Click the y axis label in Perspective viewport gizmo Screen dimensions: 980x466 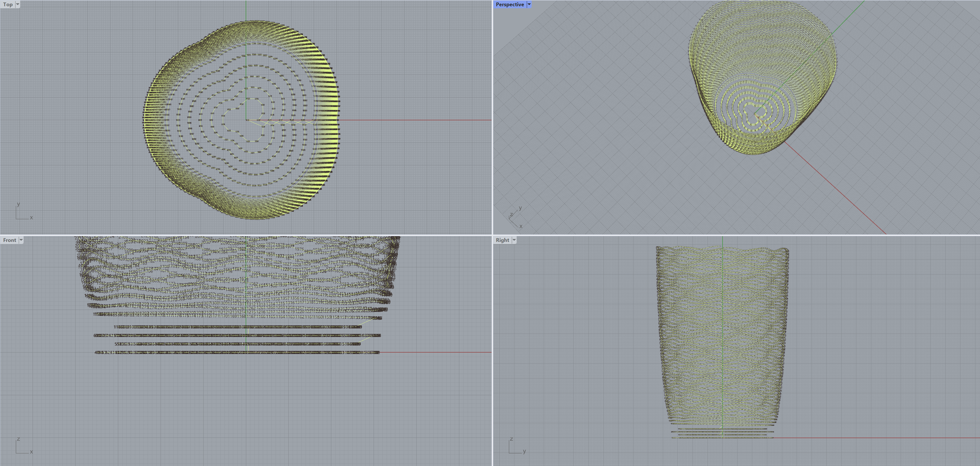pos(520,208)
